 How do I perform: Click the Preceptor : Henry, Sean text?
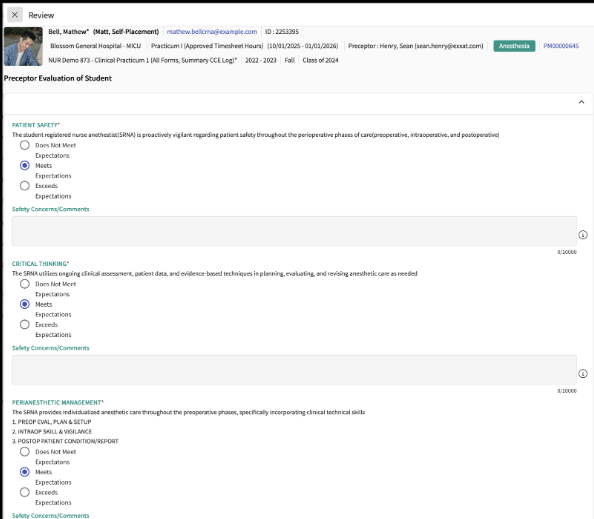click(416, 46)
